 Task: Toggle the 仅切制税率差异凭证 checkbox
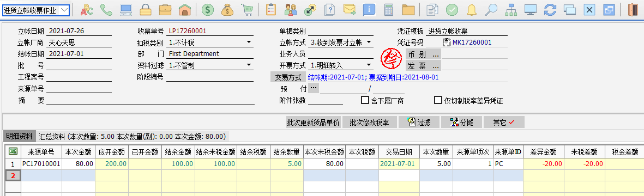tap(438, 100)
